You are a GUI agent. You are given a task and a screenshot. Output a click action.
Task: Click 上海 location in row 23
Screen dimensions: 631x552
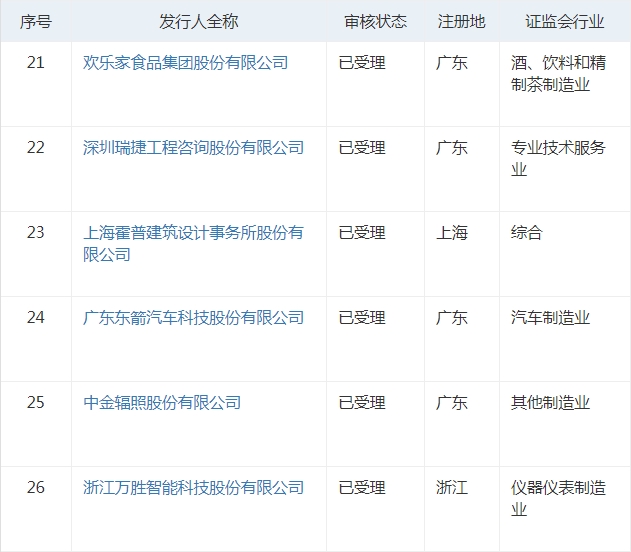coord(452,233)
